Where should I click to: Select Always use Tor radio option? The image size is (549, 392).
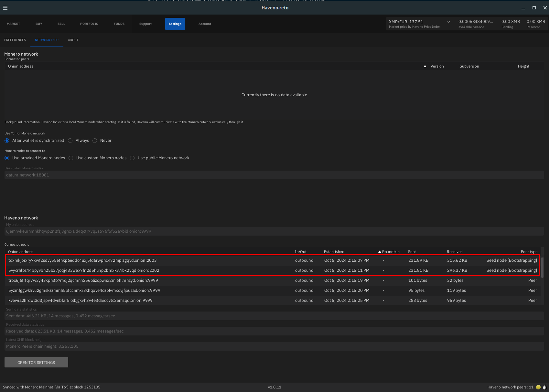point(70,141)
